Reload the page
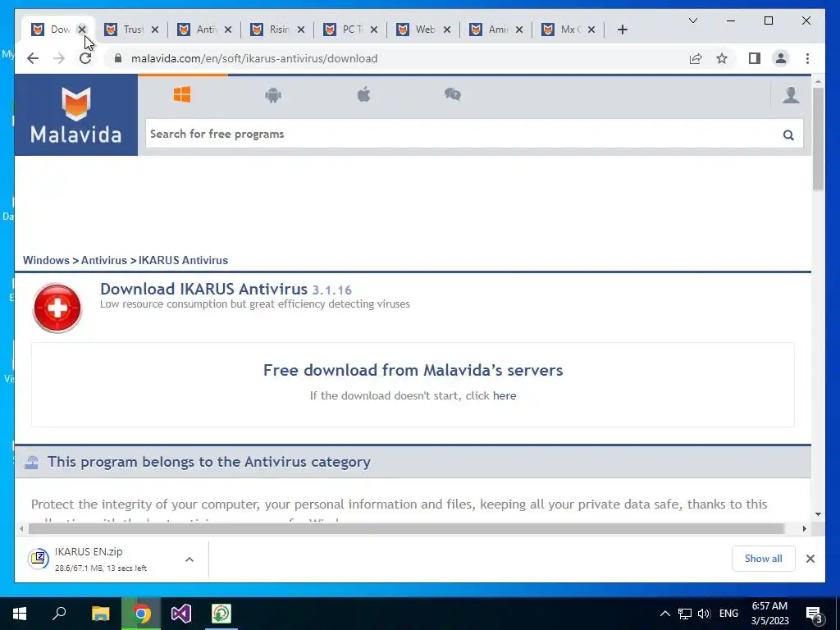The height and width of the screenshot is (630, 840). click(85, 58)
